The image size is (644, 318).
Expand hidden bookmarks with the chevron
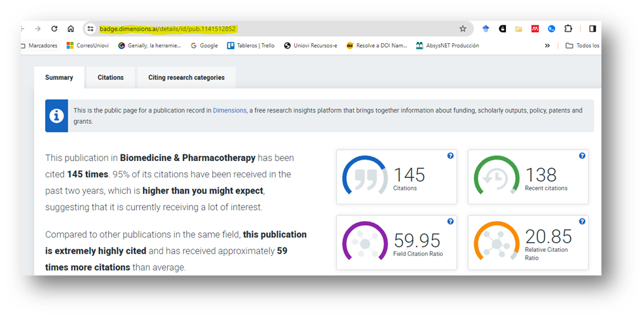(547, 46)
